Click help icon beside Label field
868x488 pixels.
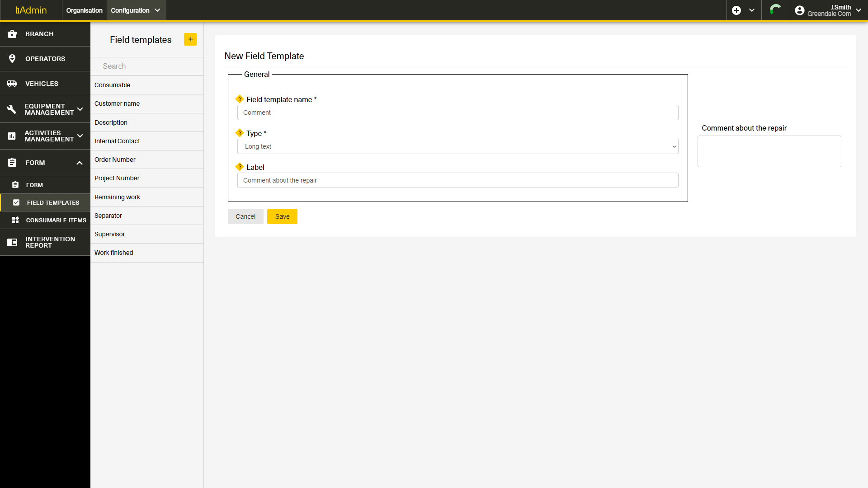point(240,167)
